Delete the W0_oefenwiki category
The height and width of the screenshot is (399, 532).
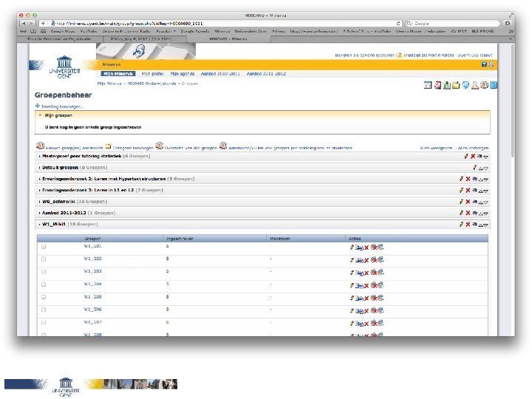click(x=468, y=202)
